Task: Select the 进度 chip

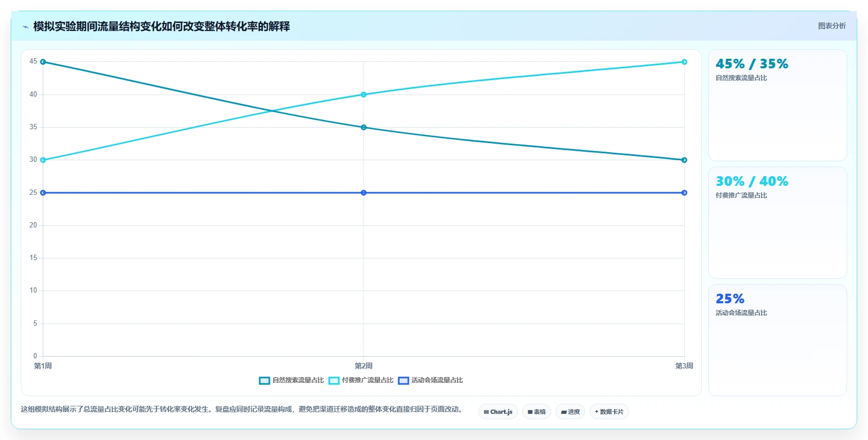Action: [x=570, y=412]
